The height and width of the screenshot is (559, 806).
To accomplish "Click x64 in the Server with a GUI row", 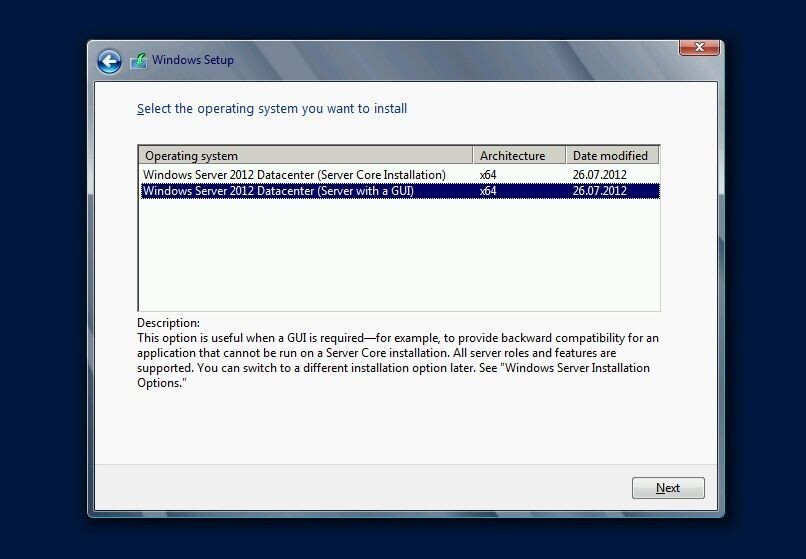I will pyautogui.click(x=488, y=191).
